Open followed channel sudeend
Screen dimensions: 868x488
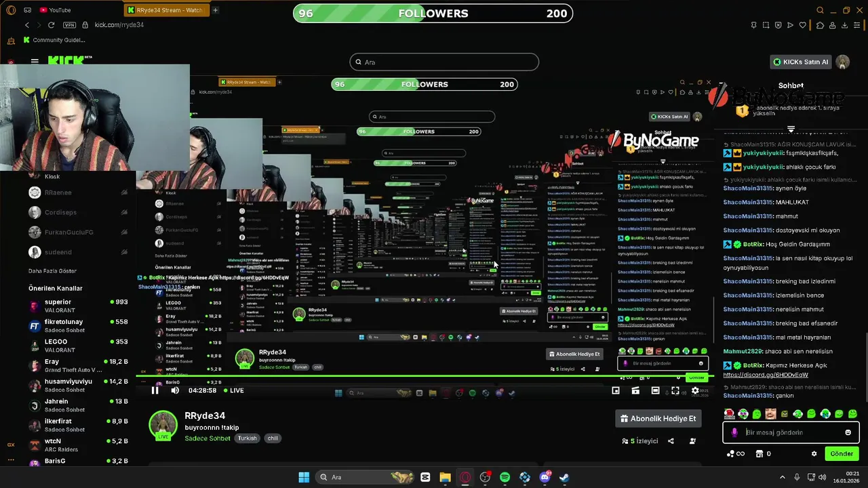point(78,252)
